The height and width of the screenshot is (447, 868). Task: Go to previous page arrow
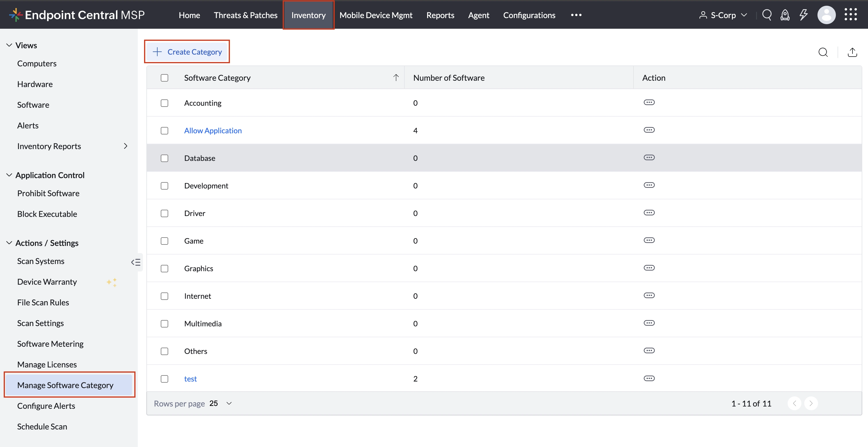point(794,404)
